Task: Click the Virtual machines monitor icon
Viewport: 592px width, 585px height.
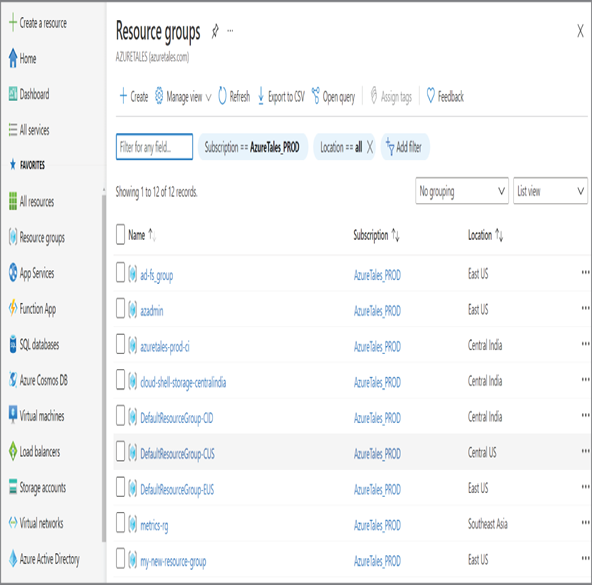Action: 13,415
